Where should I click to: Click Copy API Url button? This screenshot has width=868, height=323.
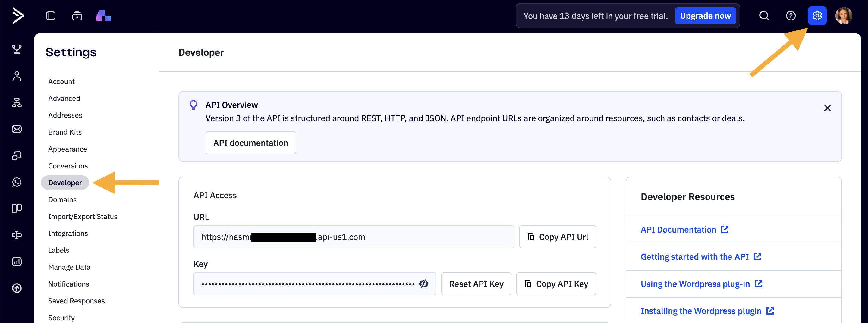(557, 237)
